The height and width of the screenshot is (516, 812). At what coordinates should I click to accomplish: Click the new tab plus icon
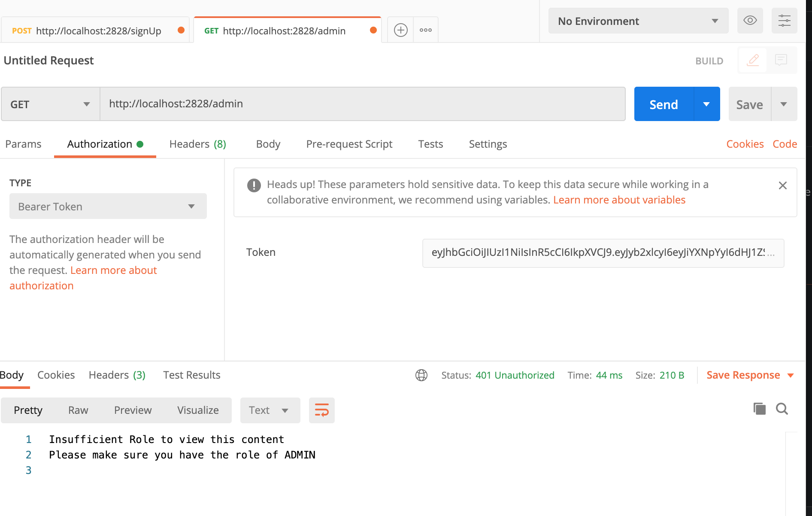click(400, 30)
